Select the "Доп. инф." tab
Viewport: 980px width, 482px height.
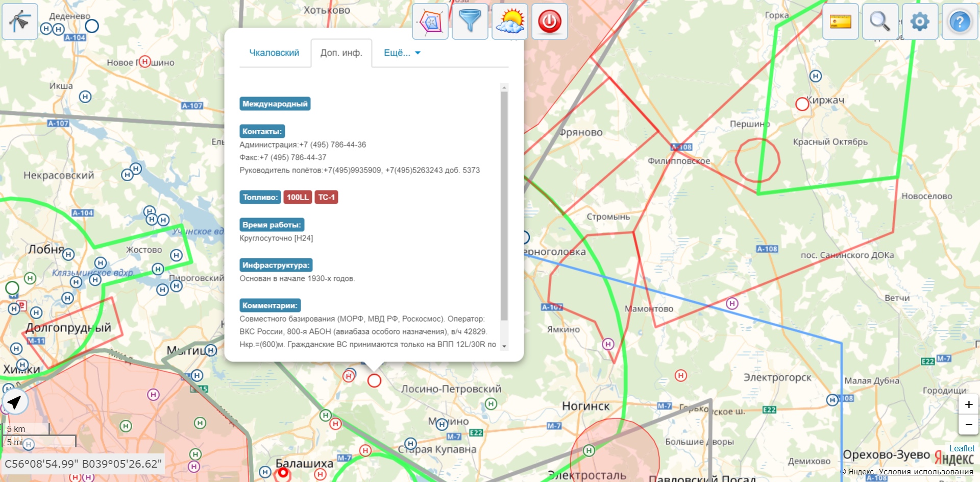pyautogui.click(x=341, y=53)
